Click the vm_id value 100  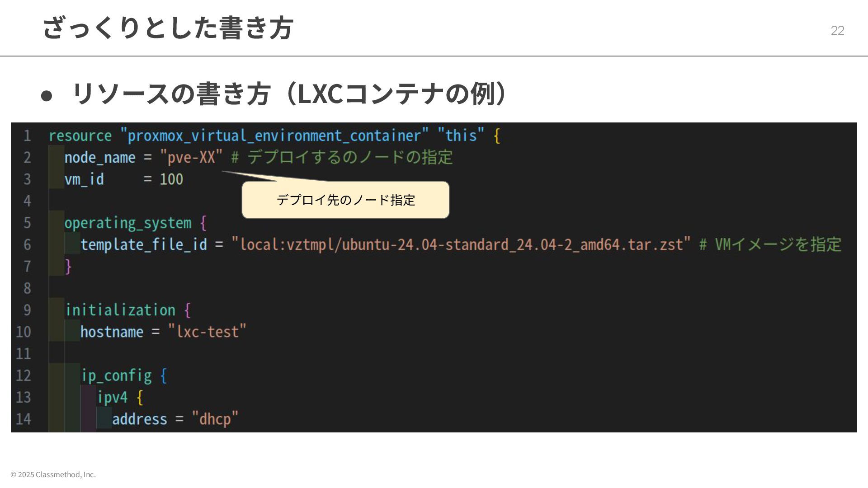click(x=171, y=179)
